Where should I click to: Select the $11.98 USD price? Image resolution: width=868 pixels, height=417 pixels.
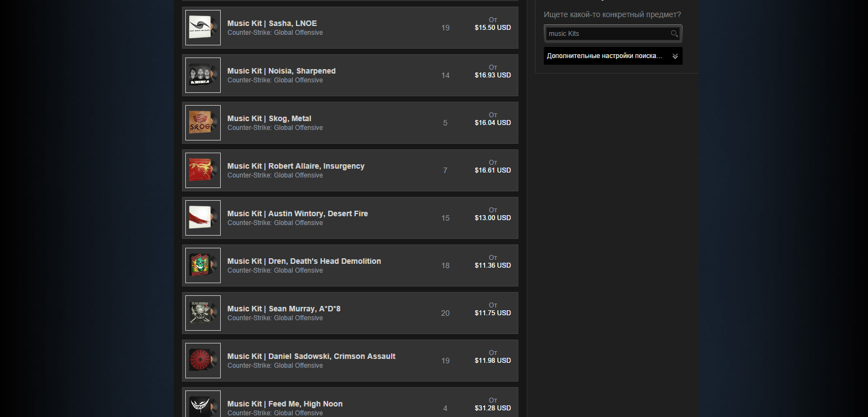tap(493, 361)
